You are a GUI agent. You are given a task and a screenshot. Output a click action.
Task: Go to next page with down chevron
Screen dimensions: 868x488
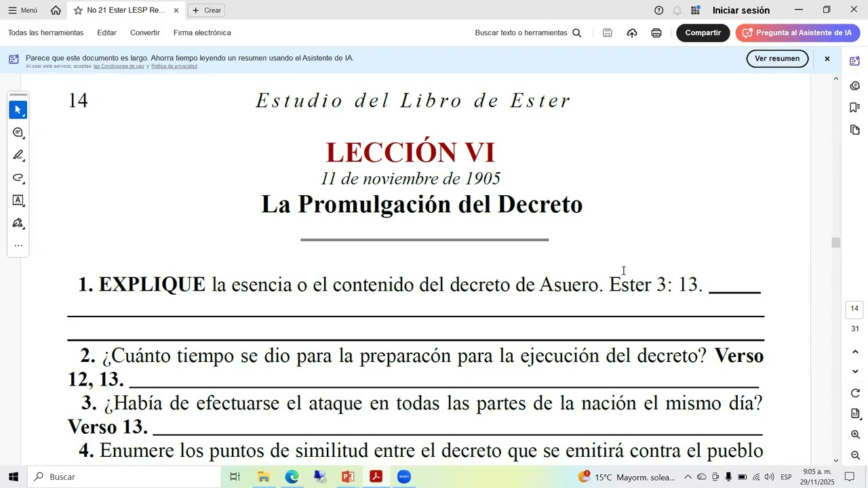click(855, 371)
